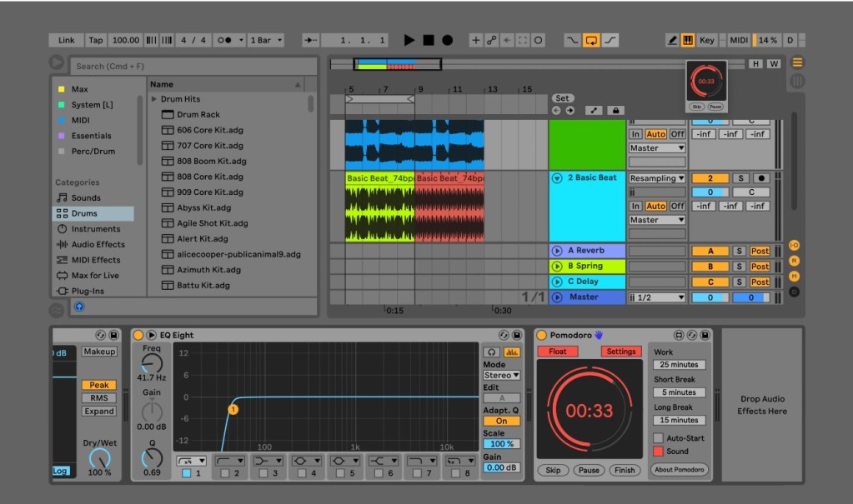Disable the Pomodoro Sound checkbox
This screenshot has width=853, height=504.
pyautogui.click(x=658, y=451)
